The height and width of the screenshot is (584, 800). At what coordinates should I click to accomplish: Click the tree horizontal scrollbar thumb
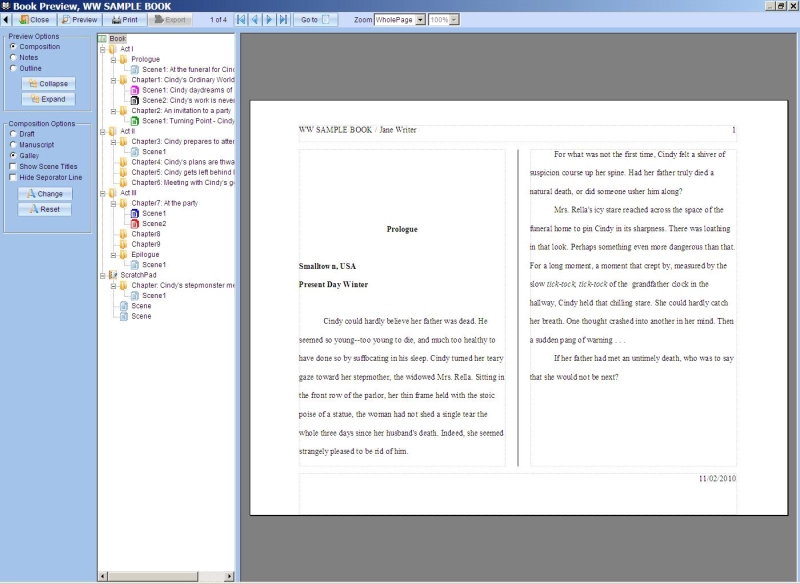[x=153, y=576]
